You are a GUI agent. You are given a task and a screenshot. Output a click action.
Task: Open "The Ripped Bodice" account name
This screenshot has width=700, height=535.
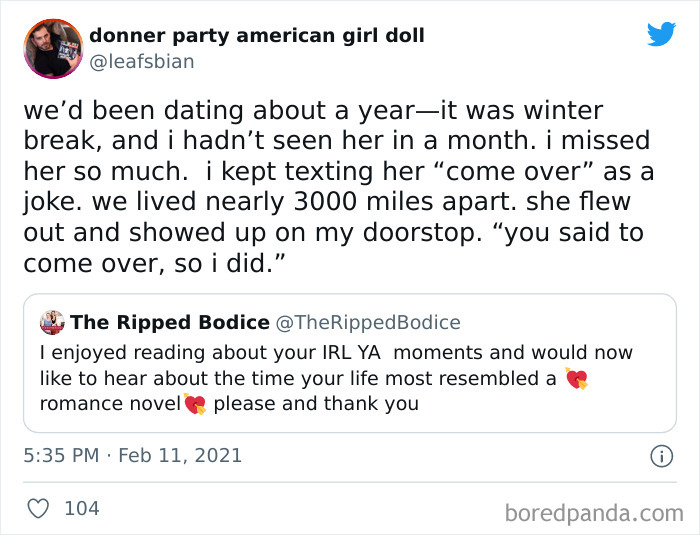tap(170, 322)
